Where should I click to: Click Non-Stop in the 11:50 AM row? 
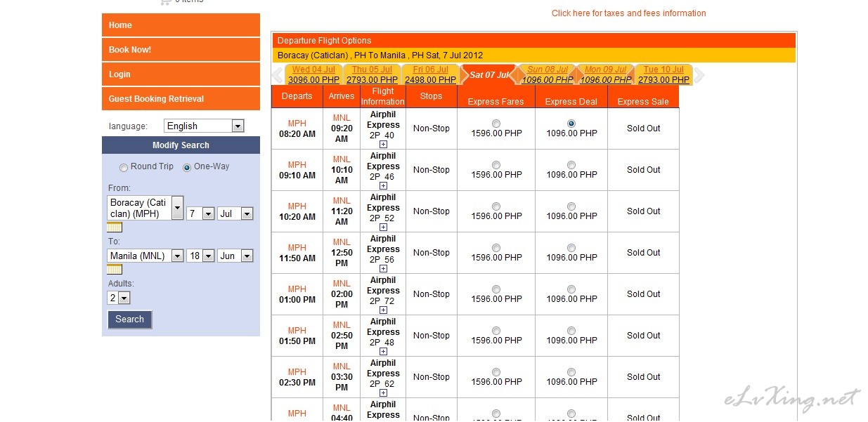pos(432,253)
